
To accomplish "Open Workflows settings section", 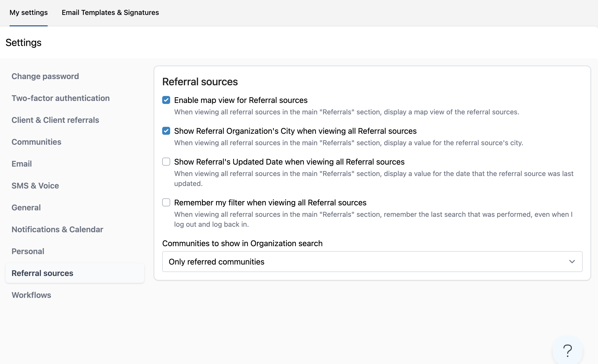I will pos(31,295).
